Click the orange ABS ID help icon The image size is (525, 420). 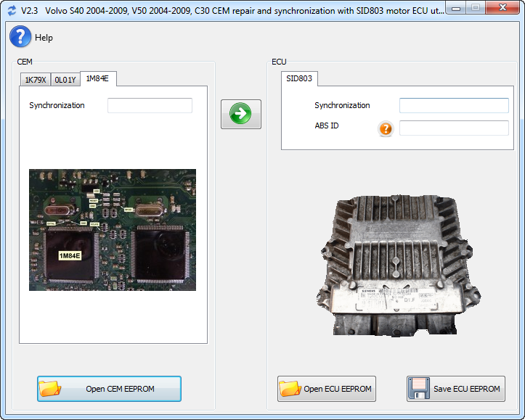(386, 128)
